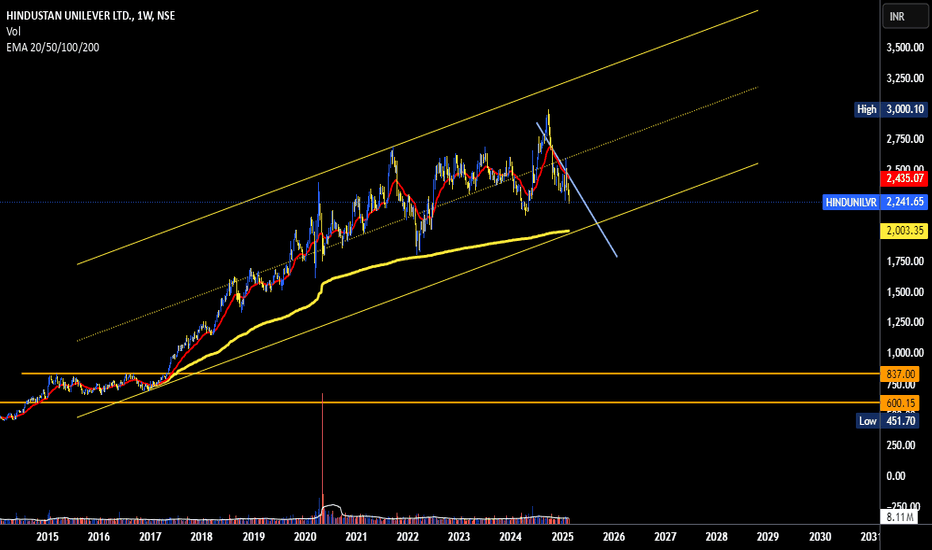Click the 2025 label on time axis
Viewport: 932px width, 550px height.
[x=562, y=537]
